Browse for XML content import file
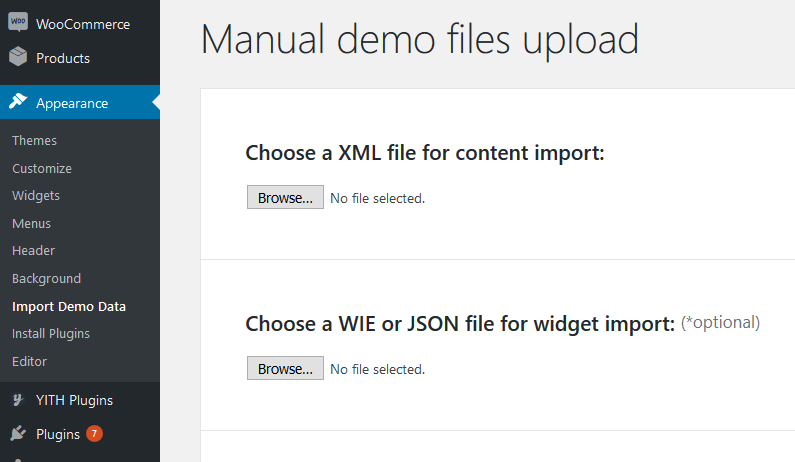Screen dimensions: 795x462 pyautogui.click(x=285, y=197)
